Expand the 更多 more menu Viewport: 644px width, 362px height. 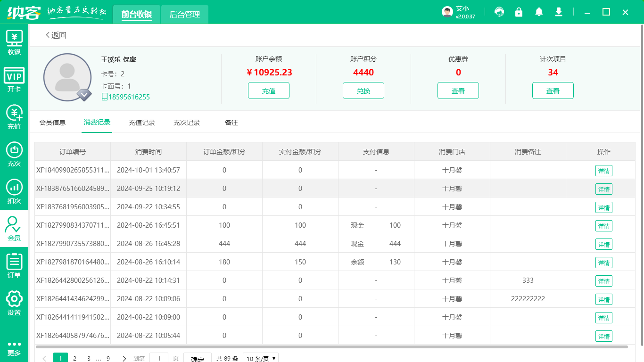tap(14, 348)
